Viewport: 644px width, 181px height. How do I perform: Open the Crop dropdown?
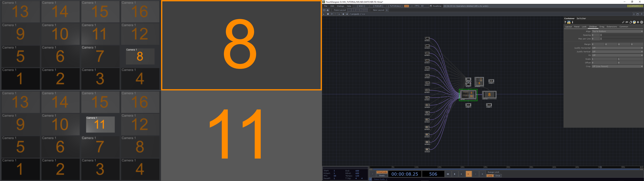(617, 67)
